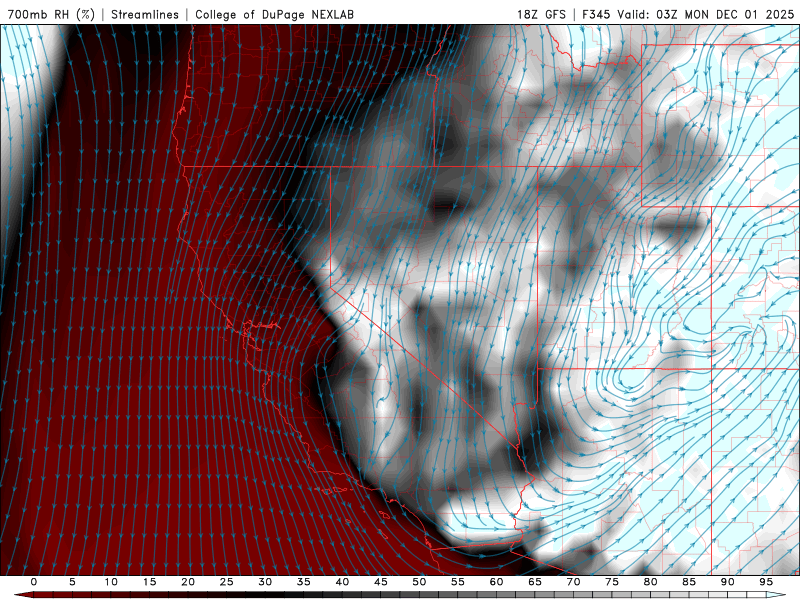This screenshot has width=800, height=600.
Task: Click the 90 label on the color scale
Action: [727, 582]
